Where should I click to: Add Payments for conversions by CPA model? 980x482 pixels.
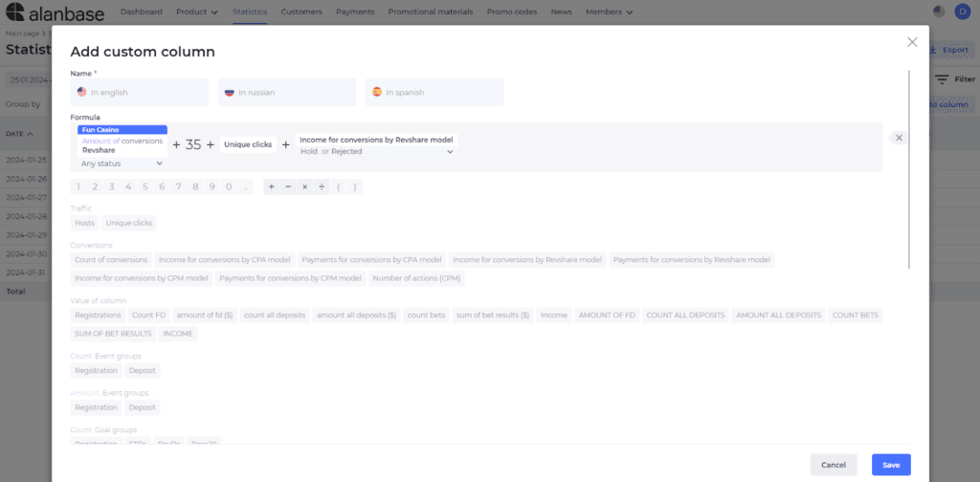pyautogui.click(x=372, y=260)
